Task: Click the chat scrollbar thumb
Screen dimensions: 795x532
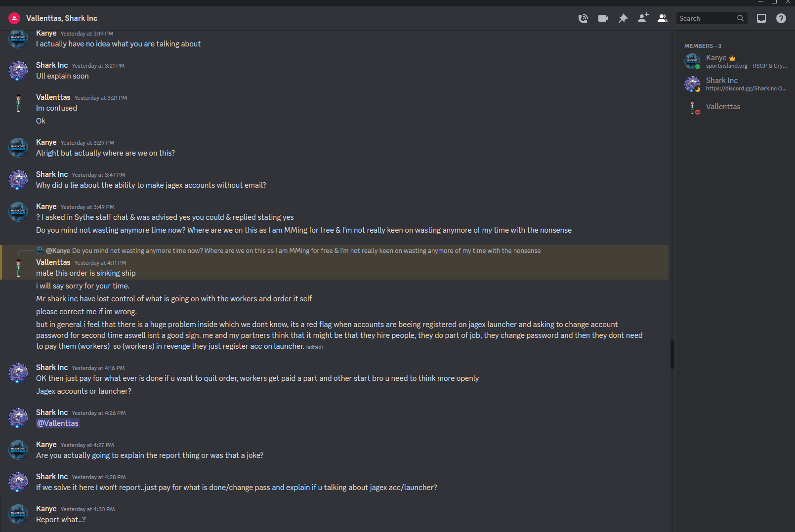Action: tap(672, 354)
